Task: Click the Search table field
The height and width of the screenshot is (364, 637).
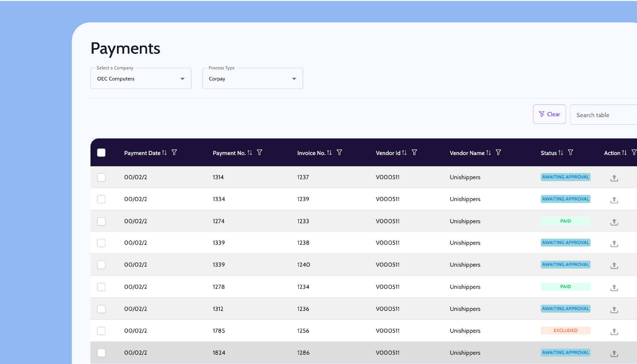Action: point(603,115)
